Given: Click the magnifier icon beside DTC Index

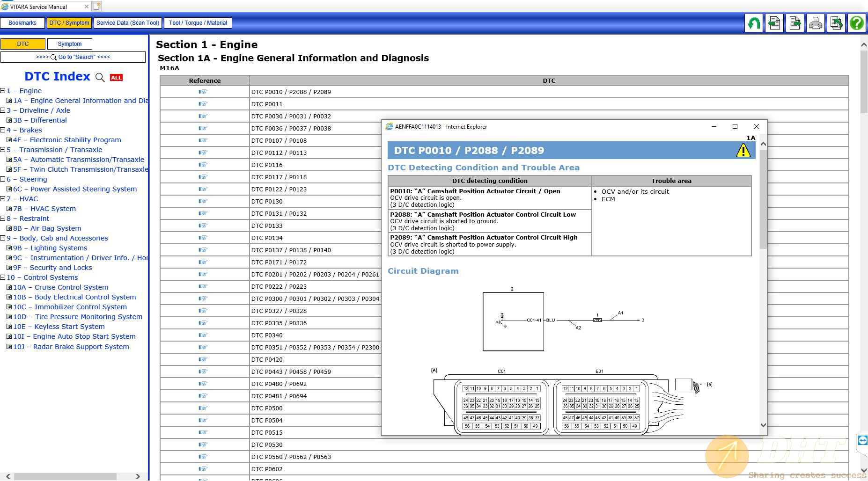Looking at the screenshot, I should click(x=100, y=77).
